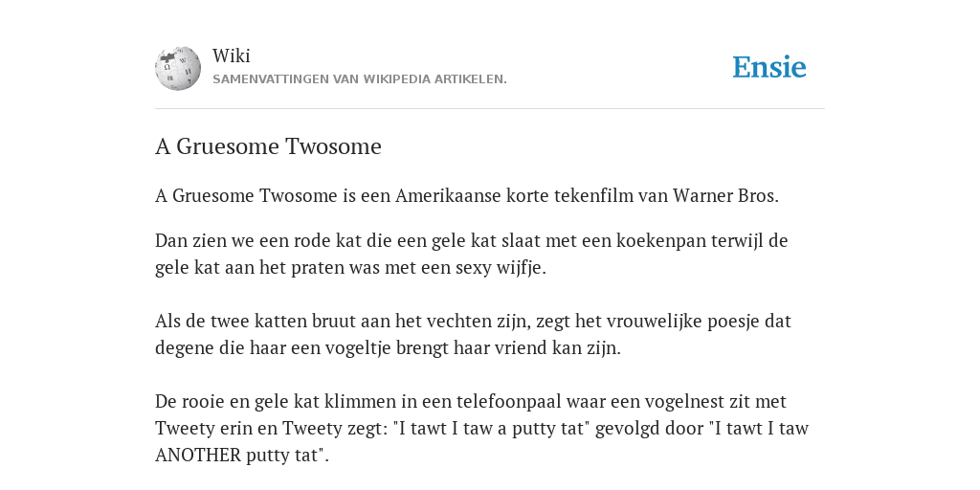Click the Samenvattingen van Wikipedia artikelen subtitle
The width and height of the screenshot is (980, 490).
pos(360,79)
